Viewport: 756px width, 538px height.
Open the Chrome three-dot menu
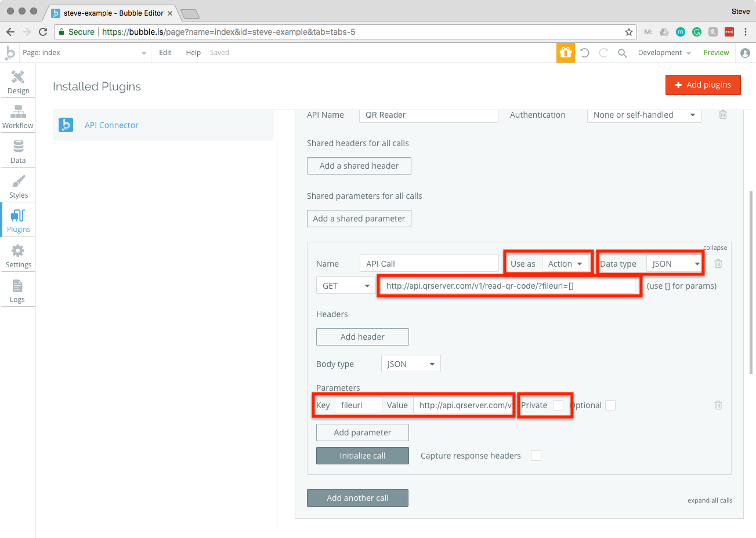(x=746, y=32)
